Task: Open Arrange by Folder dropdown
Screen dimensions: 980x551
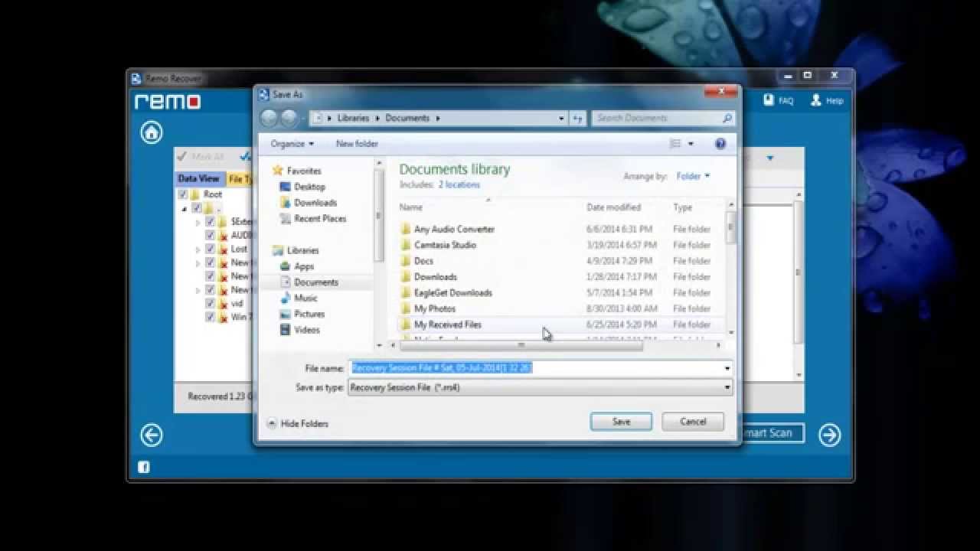Action: 693,176
